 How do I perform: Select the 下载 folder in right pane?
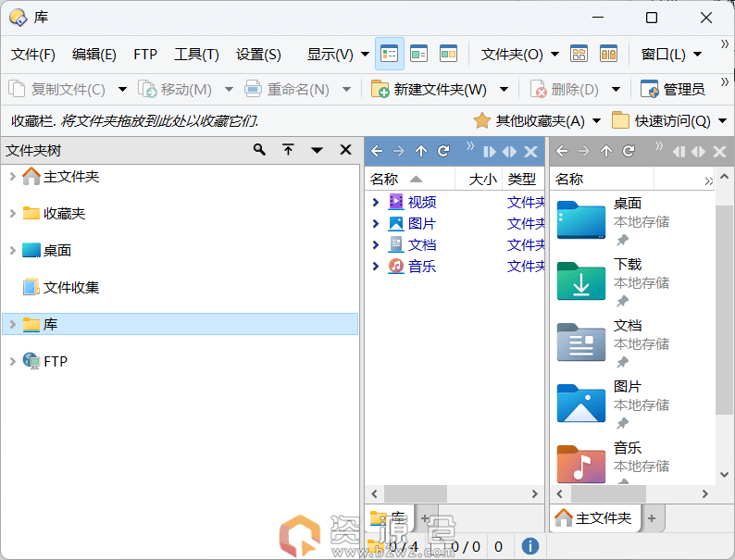click(628, 265)
